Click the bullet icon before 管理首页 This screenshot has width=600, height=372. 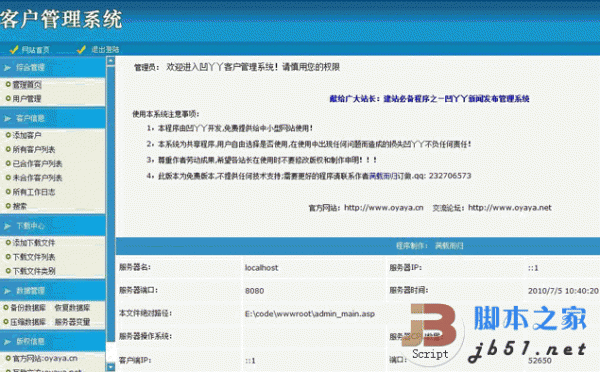click(8, 85)
